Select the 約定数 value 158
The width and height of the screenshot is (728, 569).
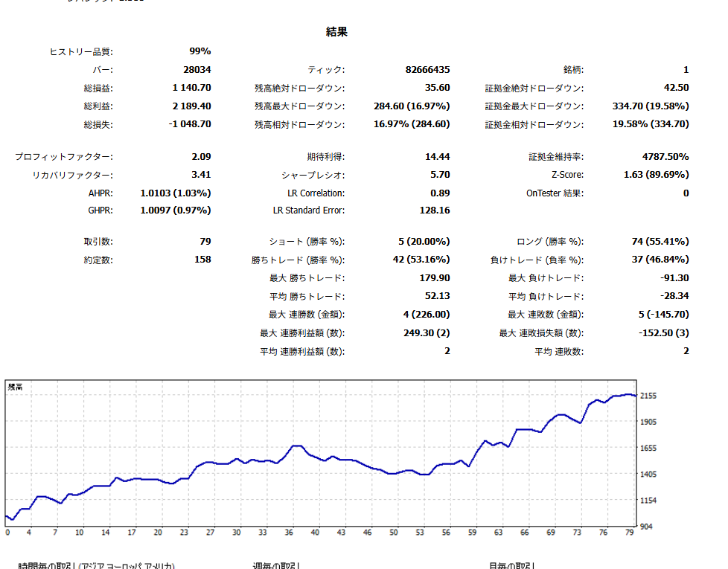click(x=202, y=260)
